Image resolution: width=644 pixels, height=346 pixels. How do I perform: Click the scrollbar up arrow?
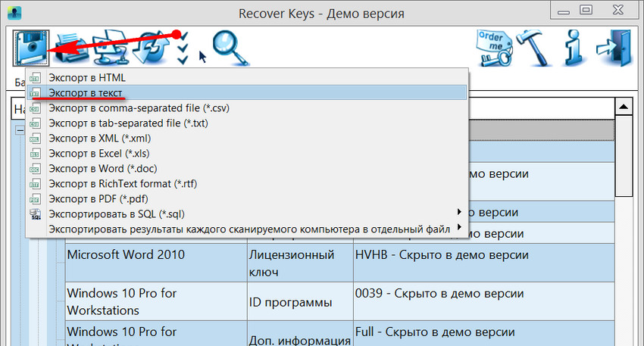click(624, 107)
